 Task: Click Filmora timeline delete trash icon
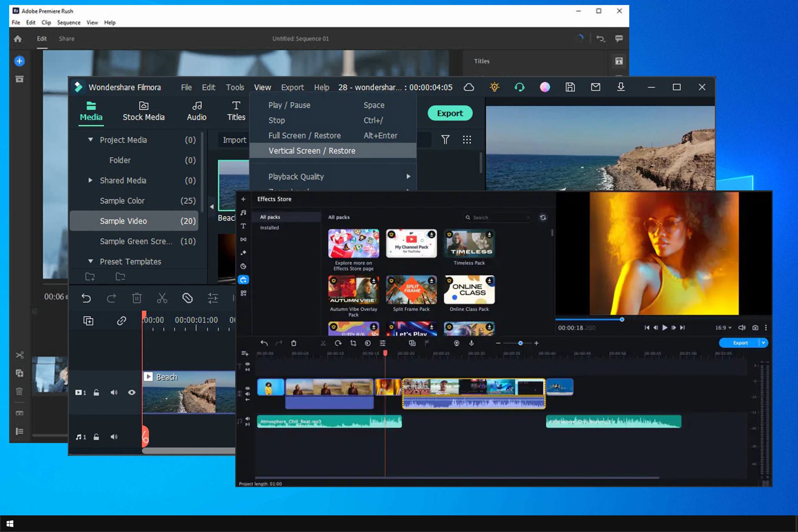click(x=137, y=298)
